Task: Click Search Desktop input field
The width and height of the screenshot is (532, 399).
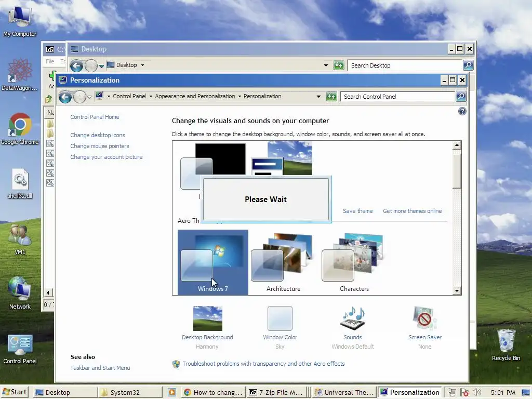Action: tap(405, 65)
